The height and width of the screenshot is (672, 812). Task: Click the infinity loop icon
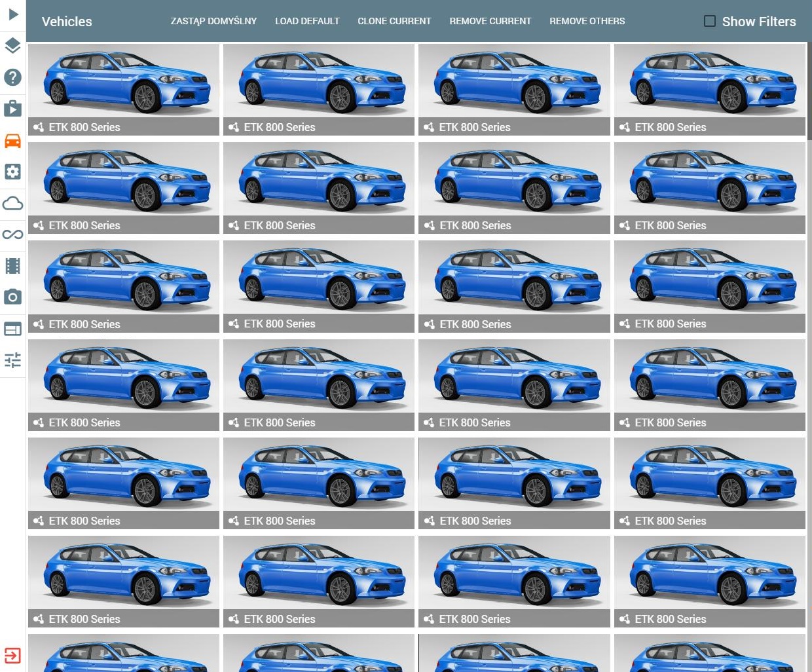click(12, 234)
